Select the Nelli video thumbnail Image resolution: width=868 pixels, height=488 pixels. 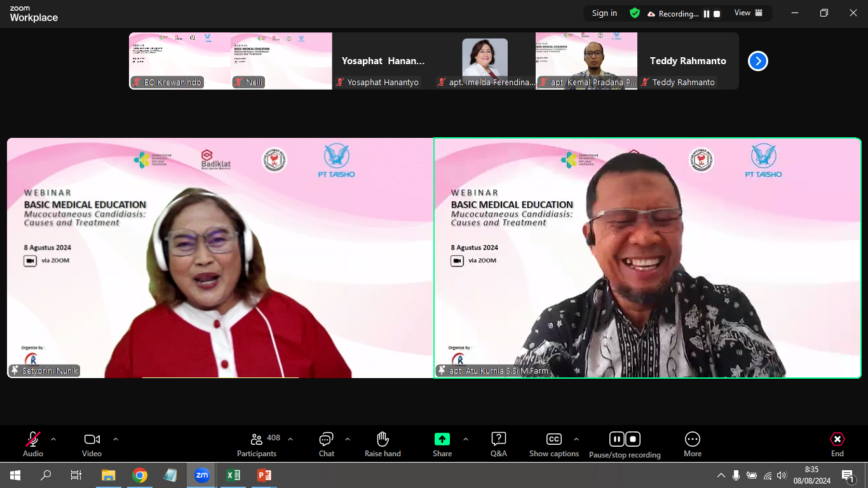pos(281,61)
